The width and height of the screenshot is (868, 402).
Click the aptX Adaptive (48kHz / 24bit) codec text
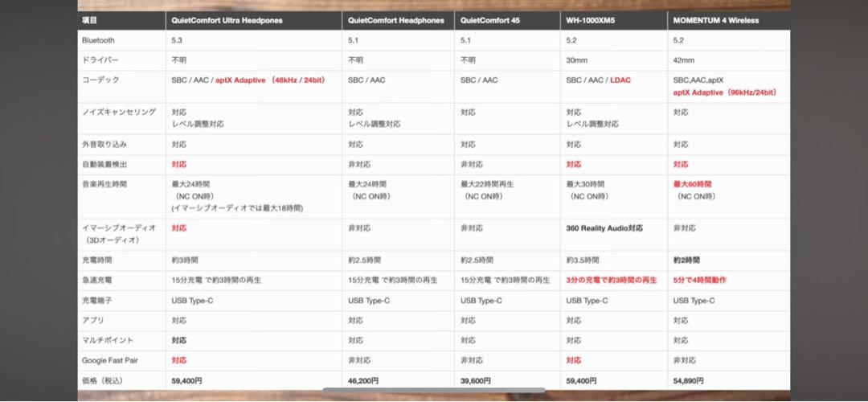coord(270,80)
